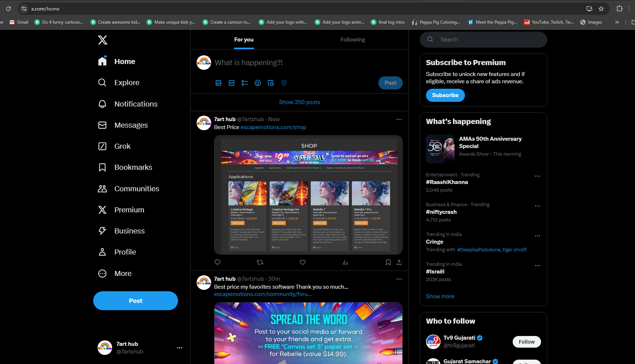The width and height of the screenshot is (635, 364).
Task: Open Messages in the sidebar
Action: [x=123, y=125]
